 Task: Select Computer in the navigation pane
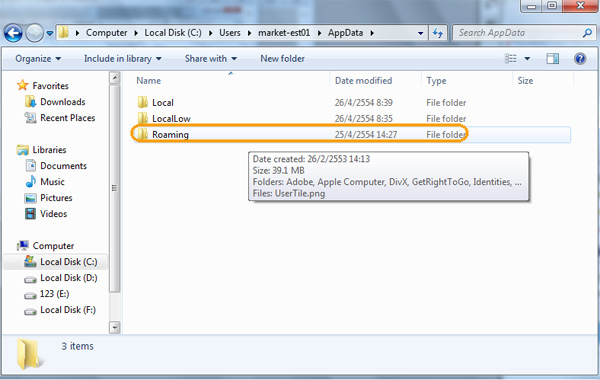click(53, 246)
